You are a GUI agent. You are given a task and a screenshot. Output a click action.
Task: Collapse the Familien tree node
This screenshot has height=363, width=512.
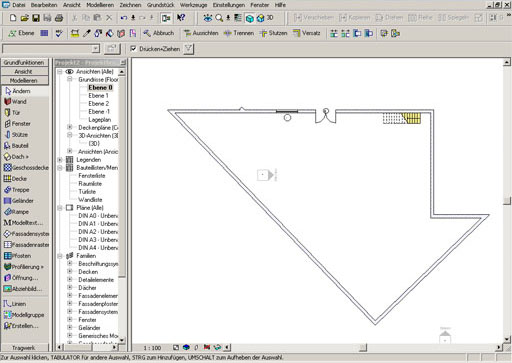coord(60,256)
